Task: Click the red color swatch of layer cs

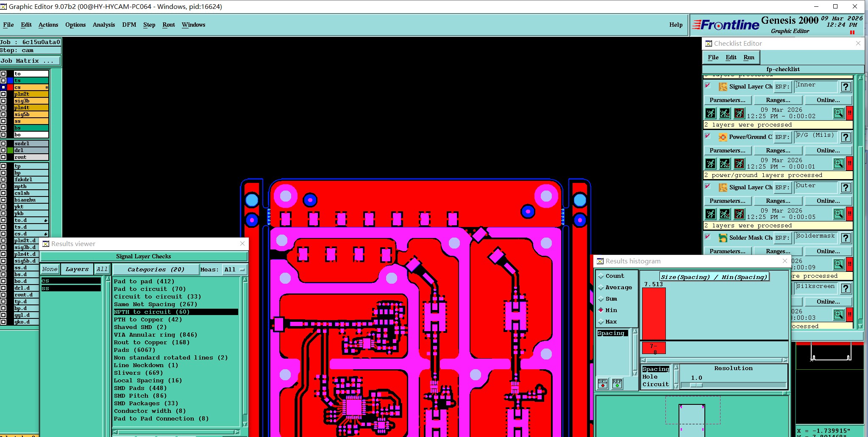Action: click(x=10, y=87)
